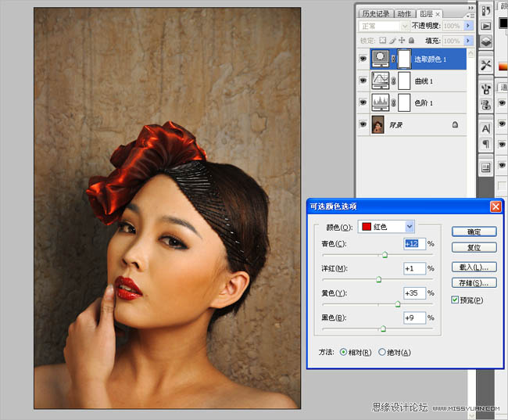Toggle the Preview checkbox

coord(456,300)
